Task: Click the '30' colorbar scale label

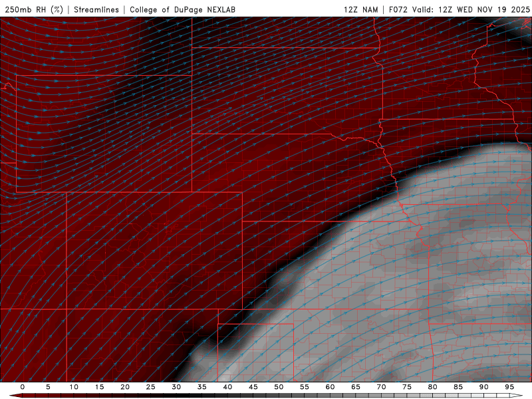Action: click(x=176, y=387)
